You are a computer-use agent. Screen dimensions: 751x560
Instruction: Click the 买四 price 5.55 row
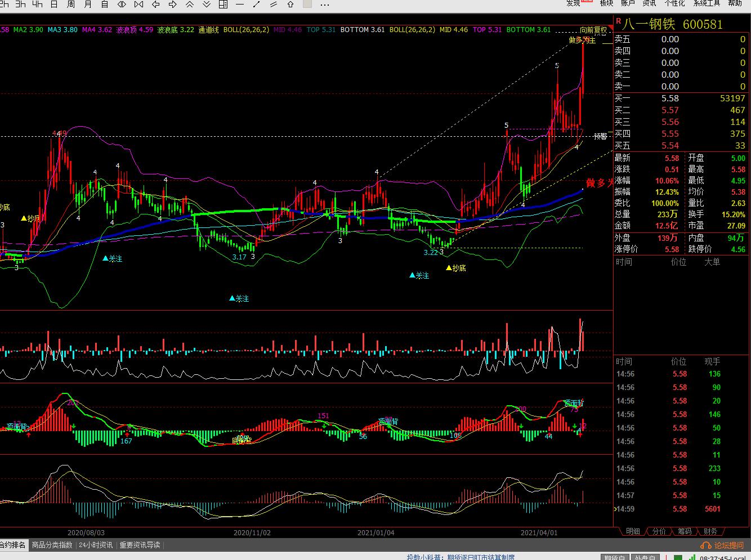(x=680, y=134)
